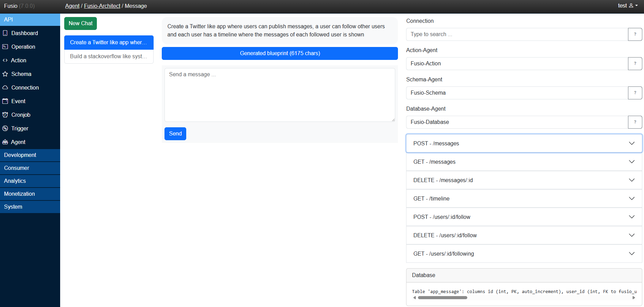Expand the Development sidebar section
Screen dimensions: 644x307
pos(30,155)
